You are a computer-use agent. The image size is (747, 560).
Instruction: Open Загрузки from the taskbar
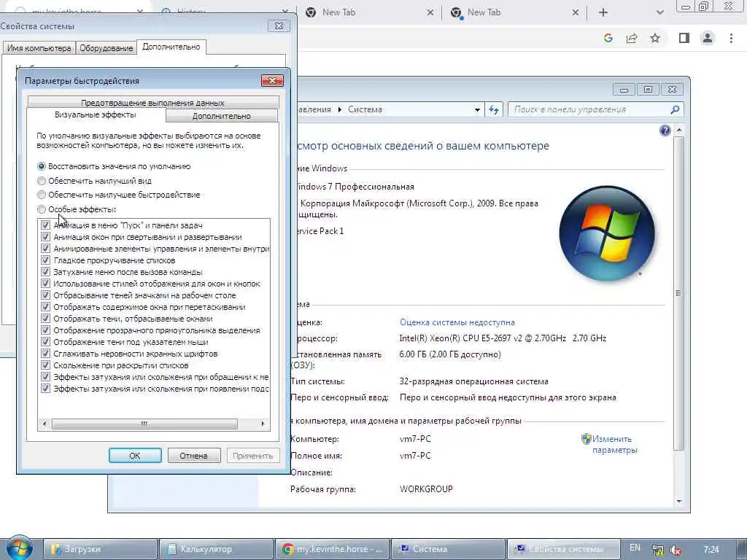[101, 549]
